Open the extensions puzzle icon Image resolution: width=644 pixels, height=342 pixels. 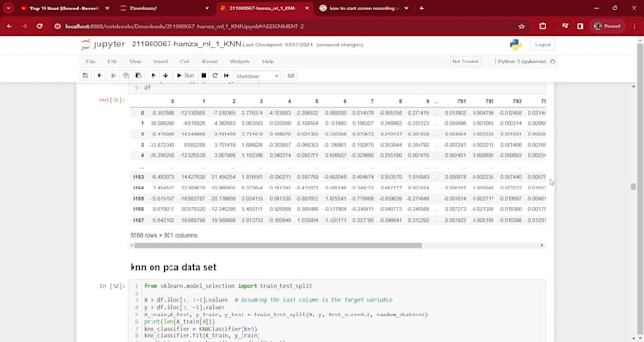543,27
